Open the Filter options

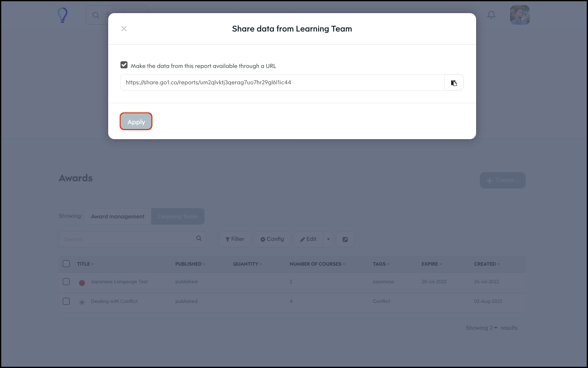coord(235,239)
